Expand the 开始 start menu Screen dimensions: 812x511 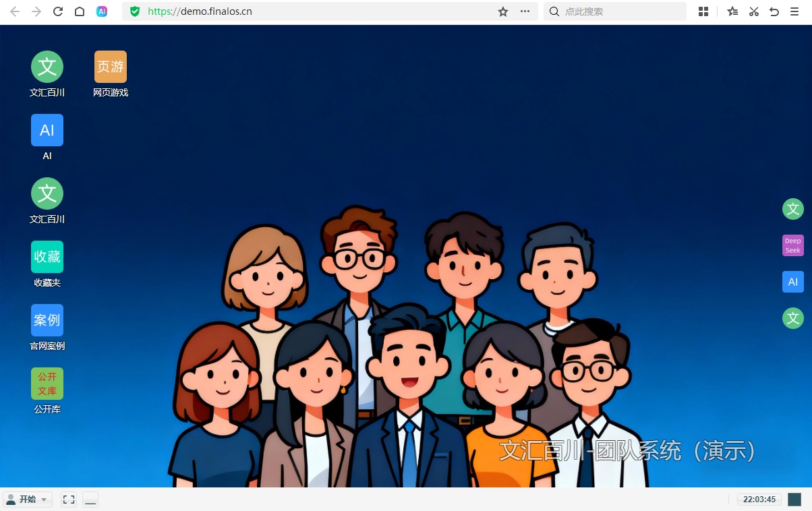pyautogui.click(x=28, y=500)
